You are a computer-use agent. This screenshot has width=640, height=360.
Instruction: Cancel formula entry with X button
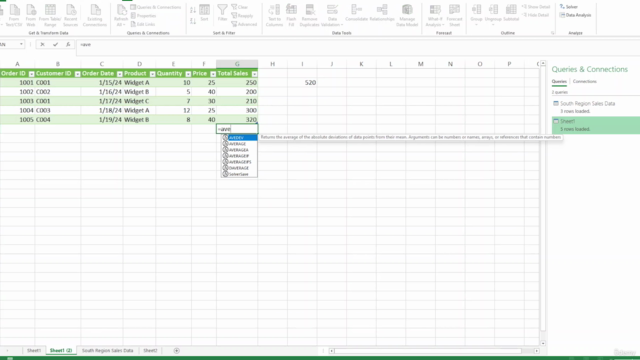[x=42, y=44]
